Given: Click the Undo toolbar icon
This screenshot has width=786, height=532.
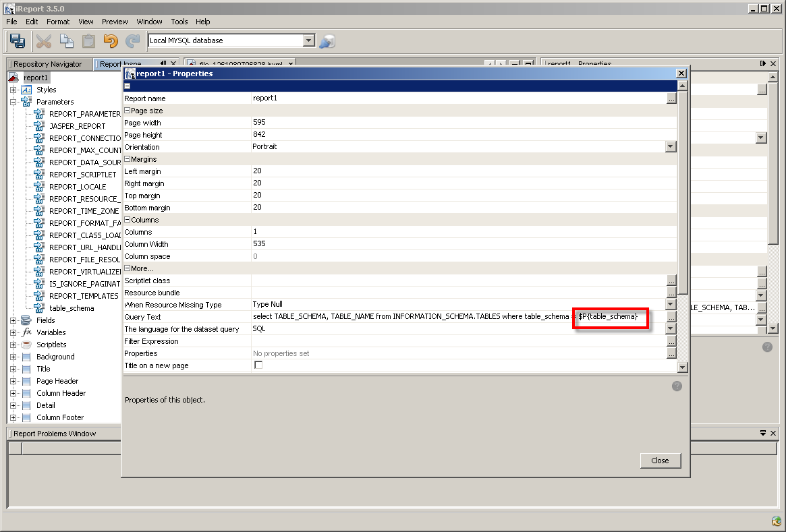Looking at the screenshot, I should pyautogui.click(x=112, y=41).
